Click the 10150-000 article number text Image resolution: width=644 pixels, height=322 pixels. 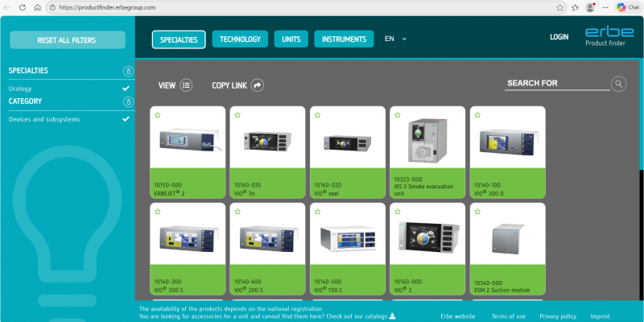167,185
